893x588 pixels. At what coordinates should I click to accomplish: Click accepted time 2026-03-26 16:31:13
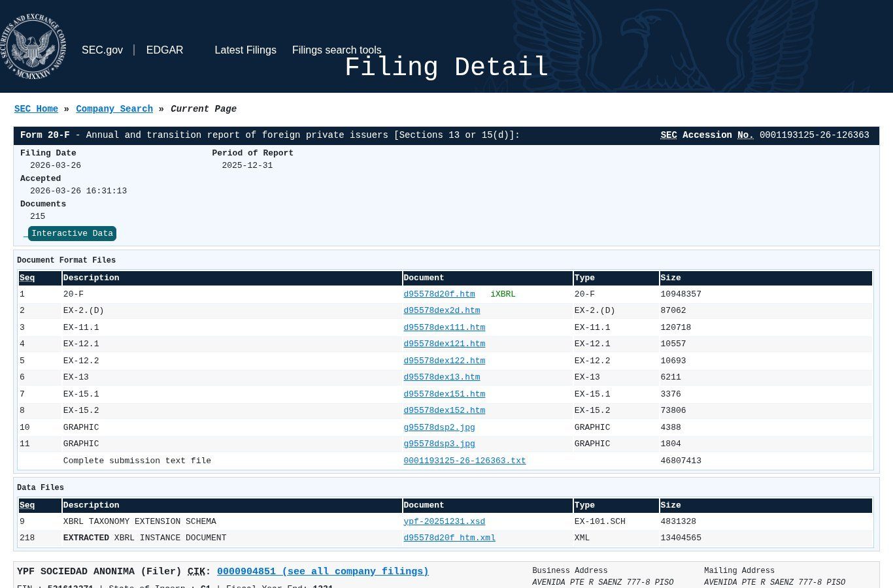point(78,191)
